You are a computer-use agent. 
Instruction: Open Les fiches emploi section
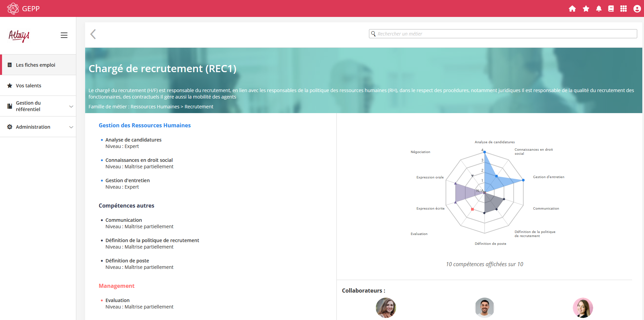(36, 65)
